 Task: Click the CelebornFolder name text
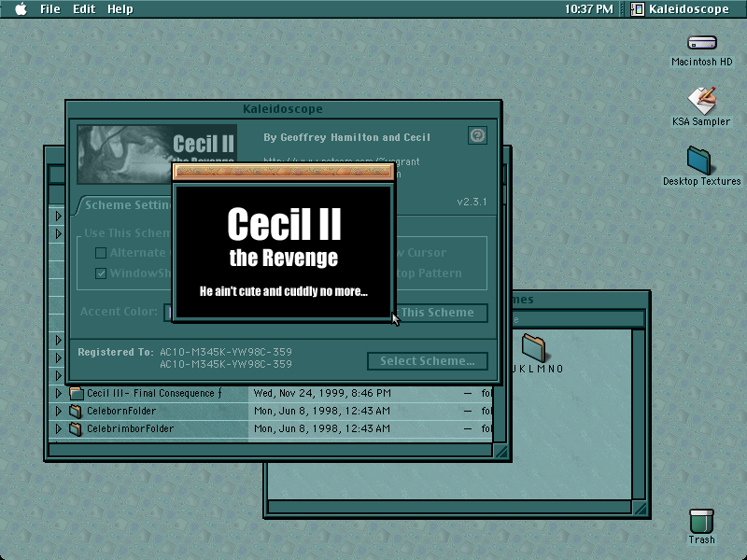(121, 411)
